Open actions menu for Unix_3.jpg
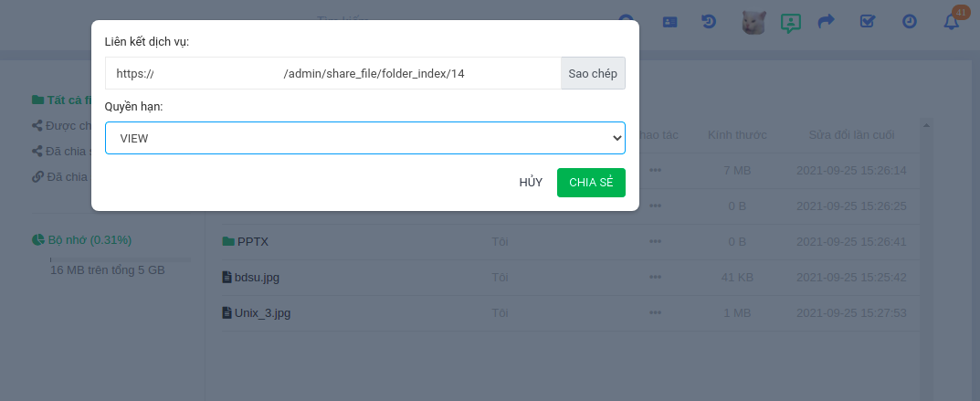Screen dimensions: 980x401 point(655,313)
